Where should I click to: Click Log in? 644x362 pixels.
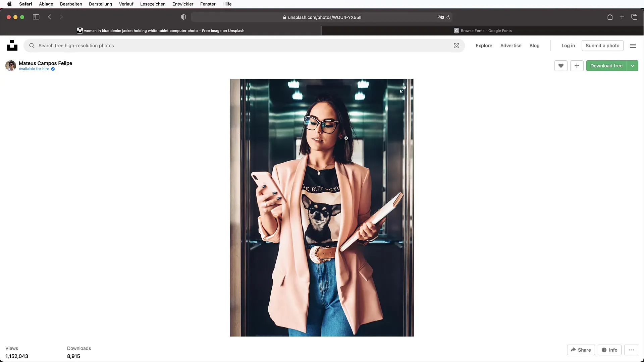click(568, 46)
